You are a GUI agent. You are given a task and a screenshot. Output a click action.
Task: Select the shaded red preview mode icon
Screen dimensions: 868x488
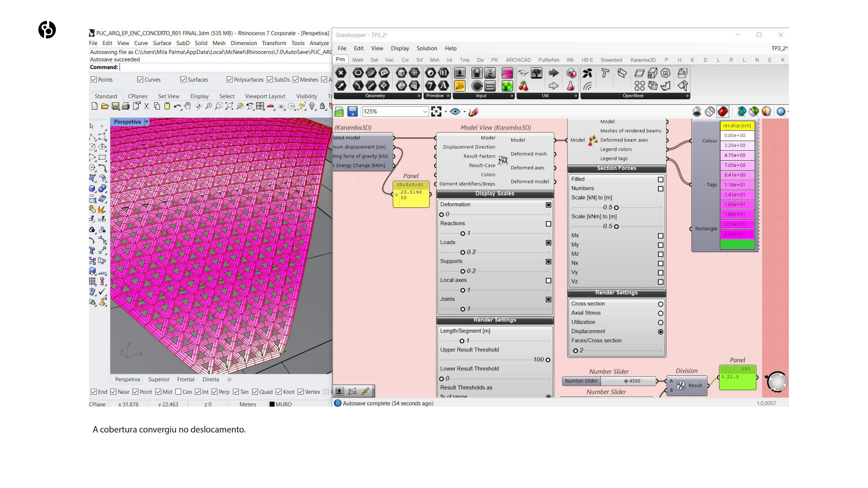722,111
